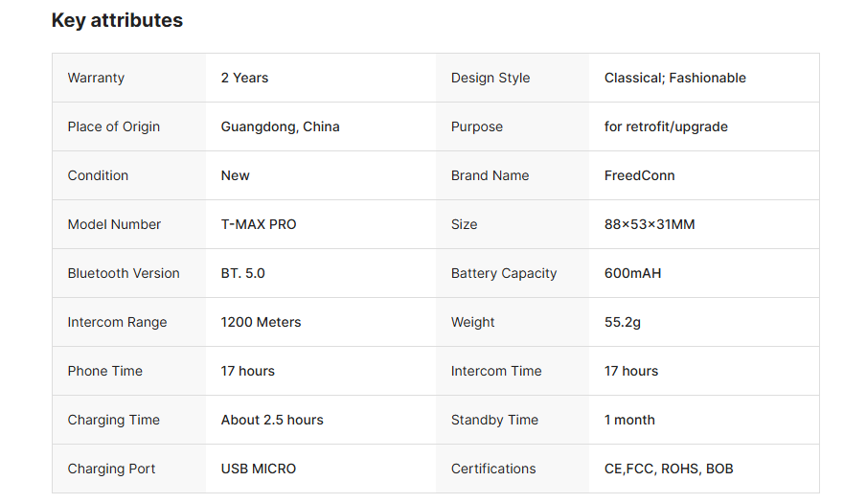Click the 600mAH battery capacity value

pos(632,273)
